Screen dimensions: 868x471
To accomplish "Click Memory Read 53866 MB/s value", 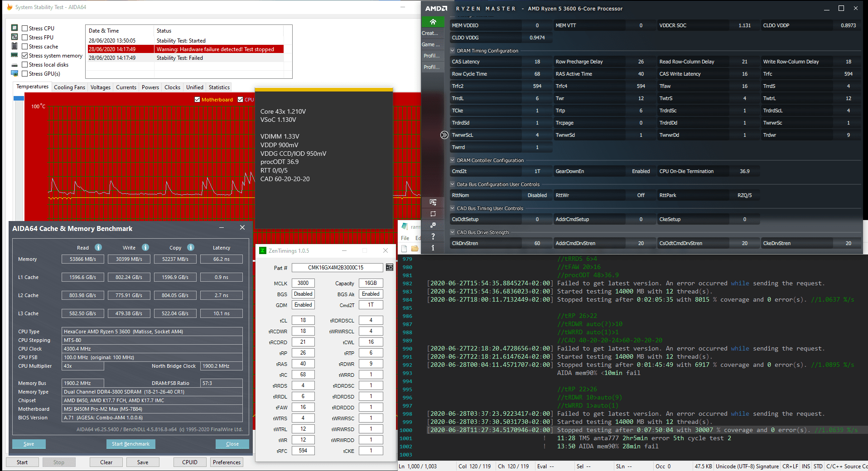I will 83,259.
